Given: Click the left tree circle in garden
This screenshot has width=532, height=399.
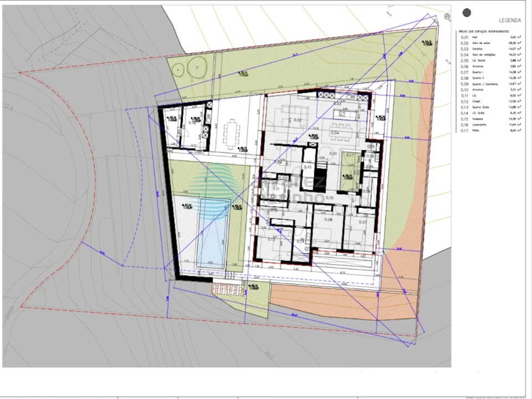Looking at the screenshot, I should (x=178, y=69).
